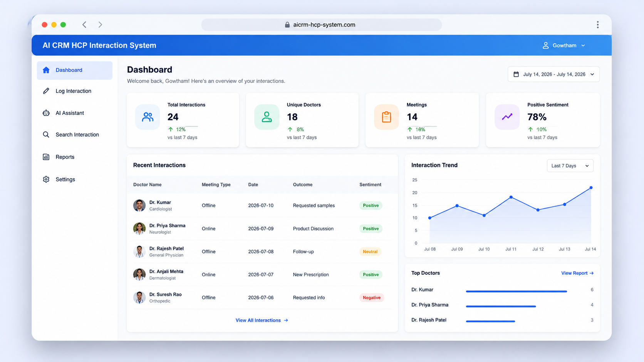This screenshot has height=362, width=644.
Task: Click the aicrm-hcp-system.com address bar
Action: click(322, 25)
